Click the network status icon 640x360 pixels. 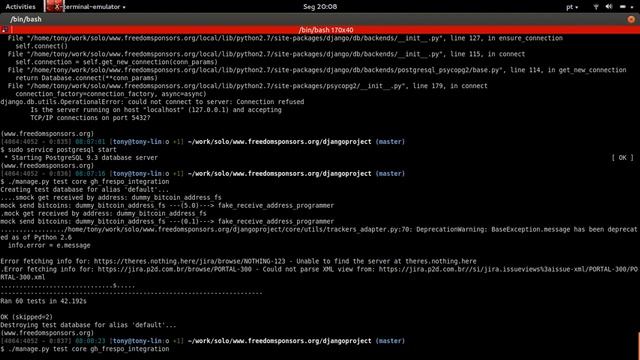pos(596,7)
